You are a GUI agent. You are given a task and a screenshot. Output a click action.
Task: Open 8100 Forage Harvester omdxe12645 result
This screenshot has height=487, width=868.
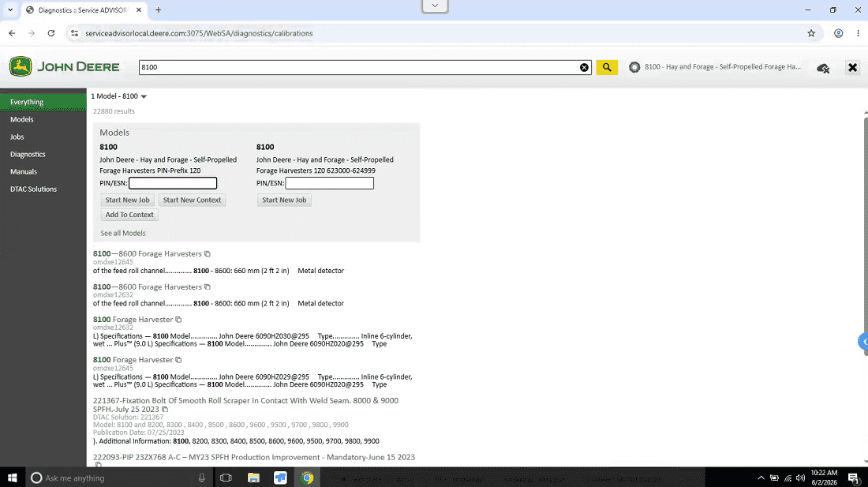[133, 360]
